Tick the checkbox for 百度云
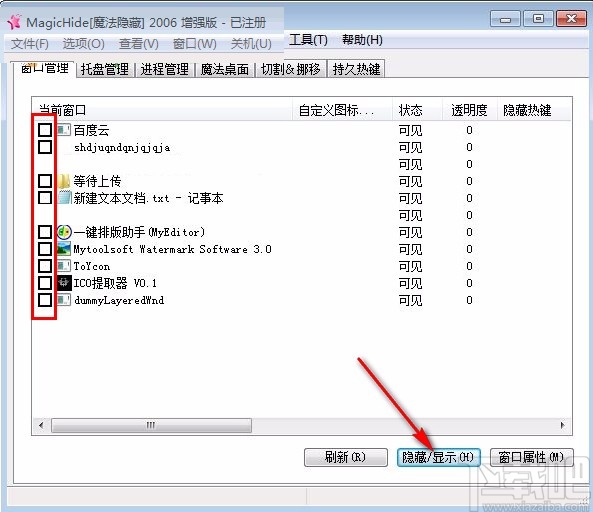 (45, 130)
